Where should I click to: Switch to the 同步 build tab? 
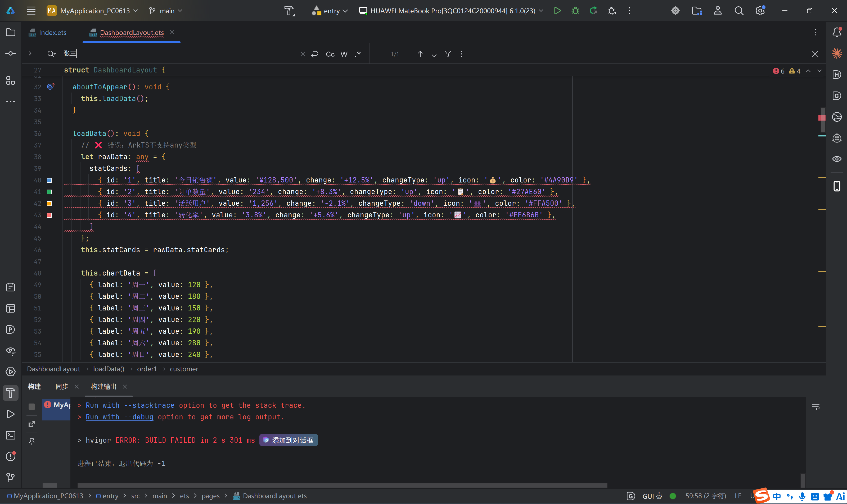click(x=62, y=387)
